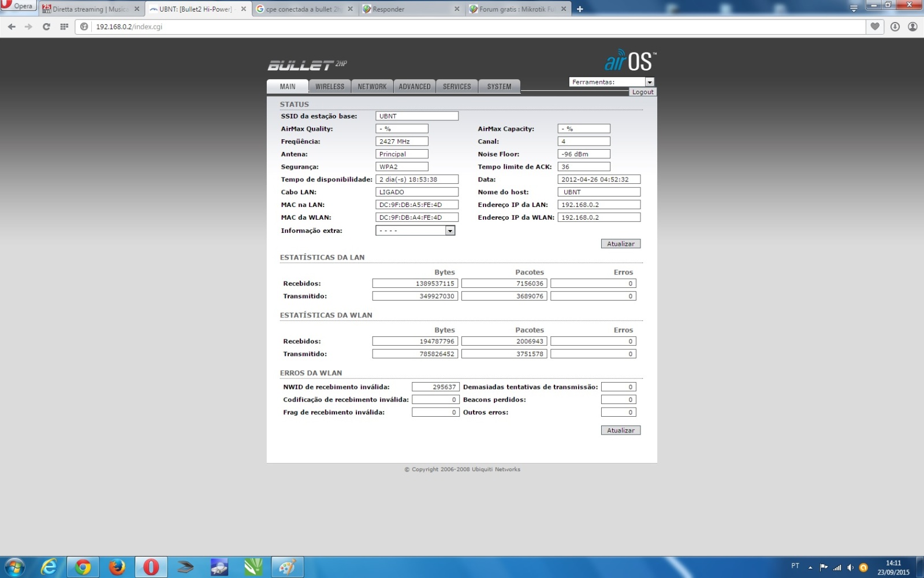Screen dimensions: 924x578
Task: Click the globe site info icon
Action: coord(84,27)
